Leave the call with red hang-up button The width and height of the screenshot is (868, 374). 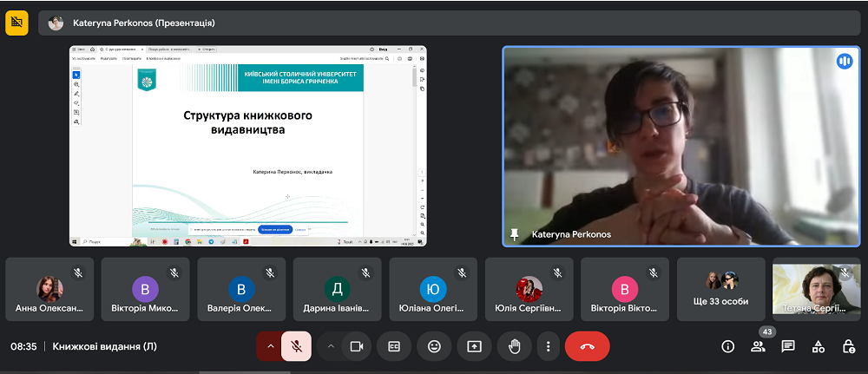tap(587, 346)
